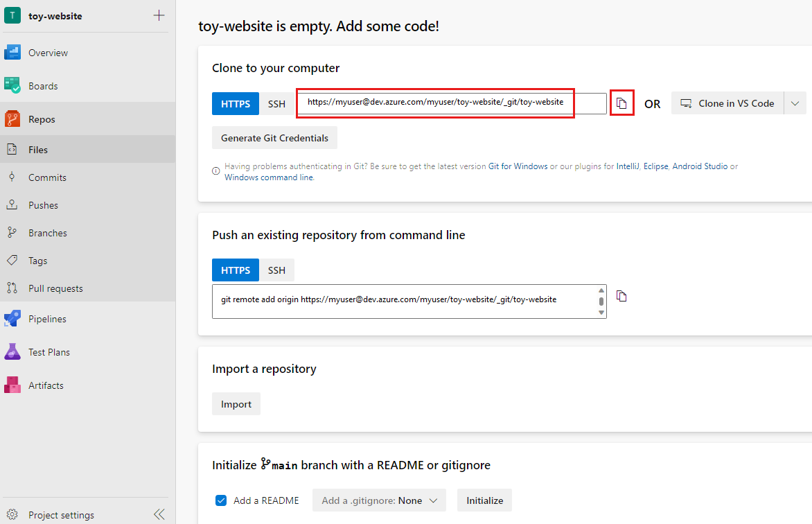Click the plus icon beside toy-website

(159, 15)
